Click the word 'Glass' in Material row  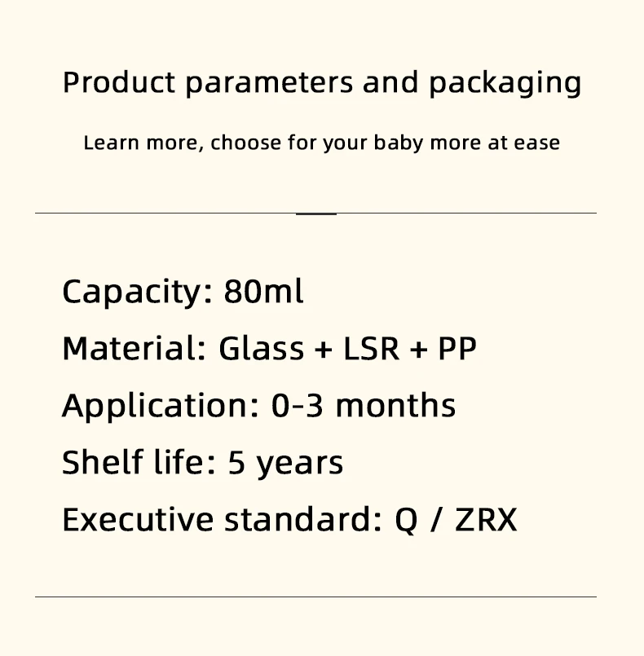click(261, 349)
